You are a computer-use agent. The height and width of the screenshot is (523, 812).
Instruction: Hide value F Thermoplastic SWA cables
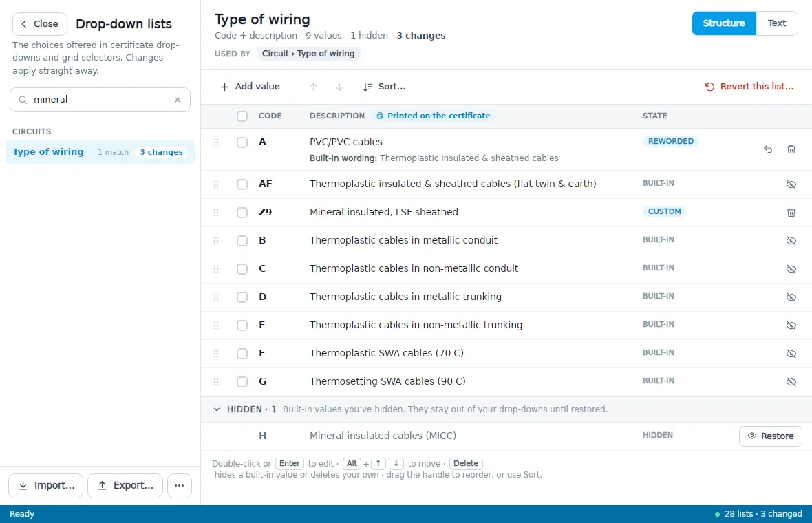791,354
